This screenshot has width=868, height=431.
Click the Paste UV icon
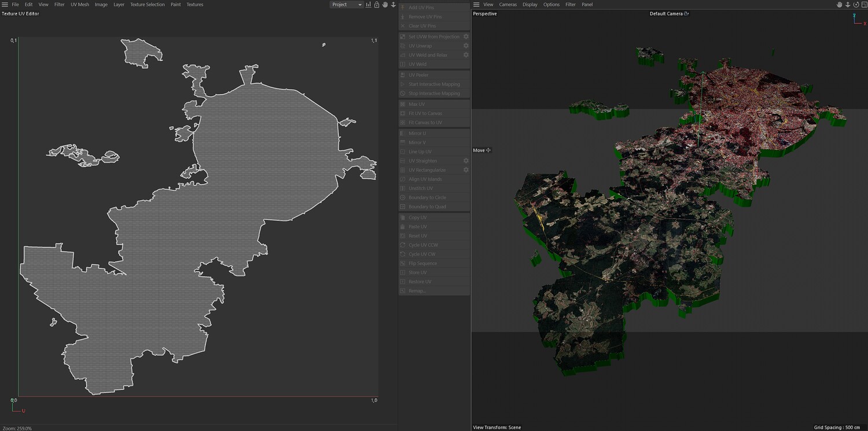pos(403,227)
